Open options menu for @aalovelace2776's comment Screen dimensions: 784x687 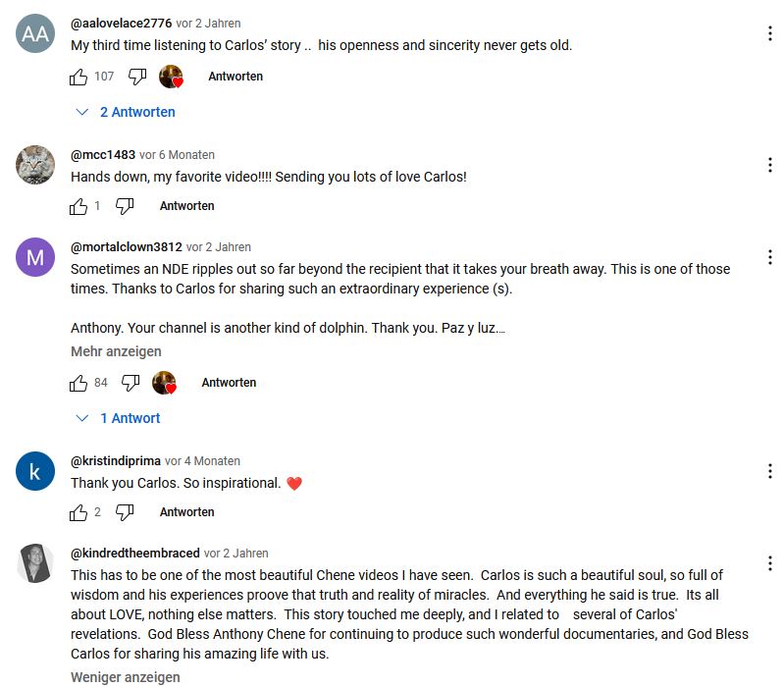(x=769, y=34)
